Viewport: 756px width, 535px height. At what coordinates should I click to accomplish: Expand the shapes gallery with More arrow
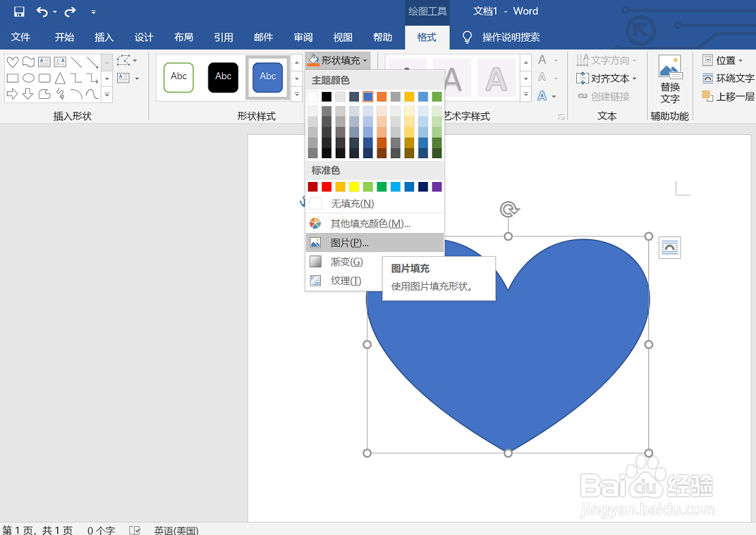107,95
